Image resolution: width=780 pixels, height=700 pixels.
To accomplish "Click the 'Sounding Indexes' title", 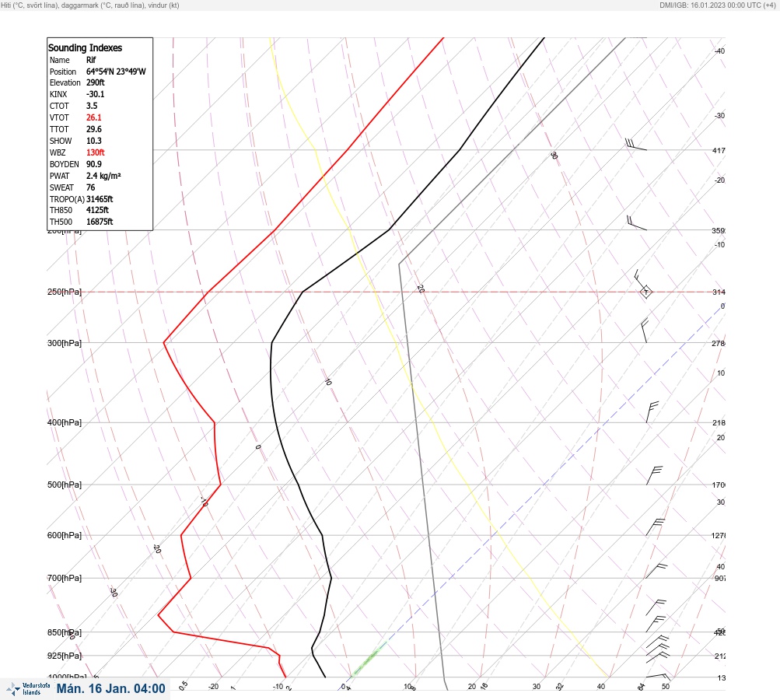I will (85, 47).
